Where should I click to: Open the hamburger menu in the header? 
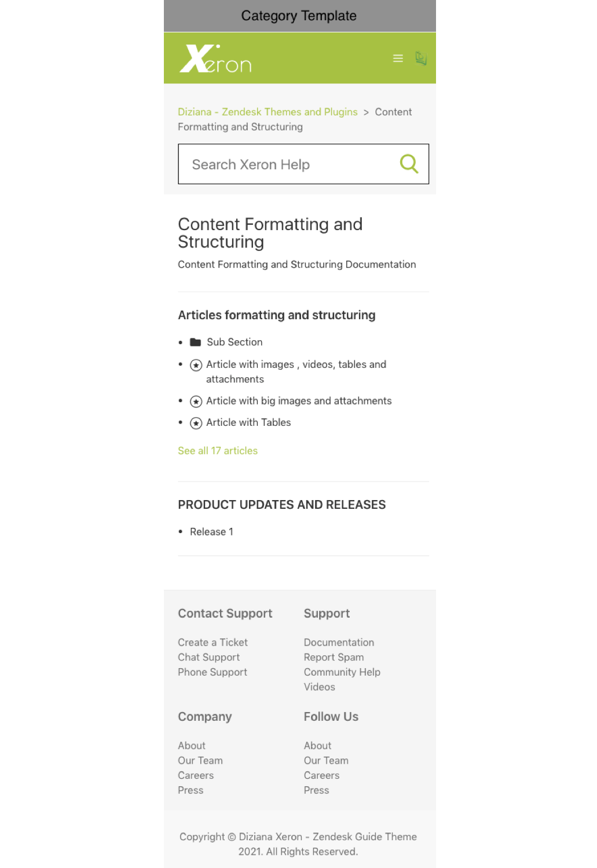[x=398, y=59]
